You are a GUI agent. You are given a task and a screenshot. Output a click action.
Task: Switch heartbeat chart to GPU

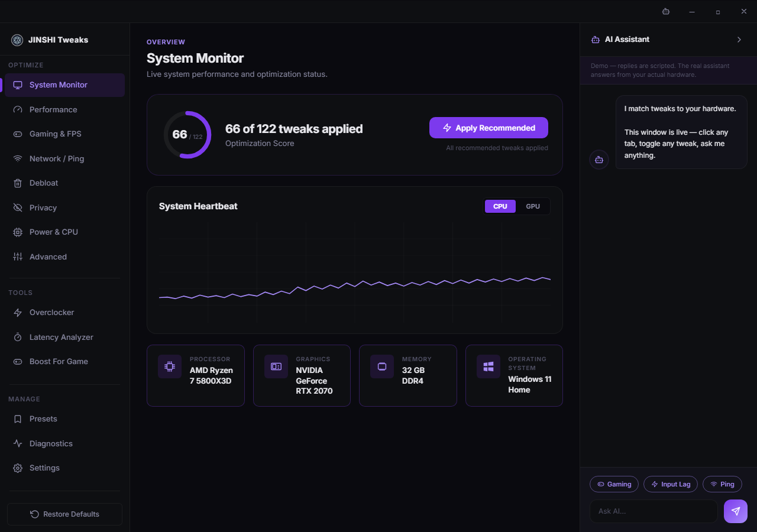click(533, 206)
